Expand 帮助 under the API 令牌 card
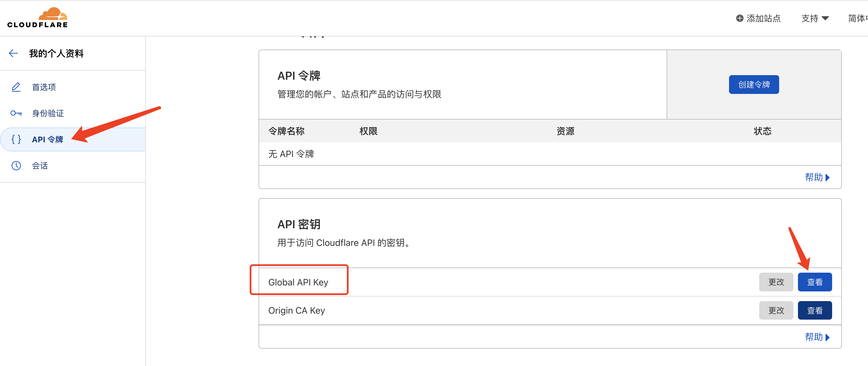 pyautogui.click(x=817, y=177)
